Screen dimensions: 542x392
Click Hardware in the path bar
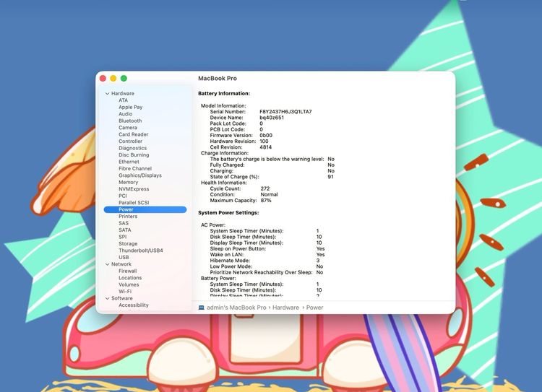(x=285, y=308)
